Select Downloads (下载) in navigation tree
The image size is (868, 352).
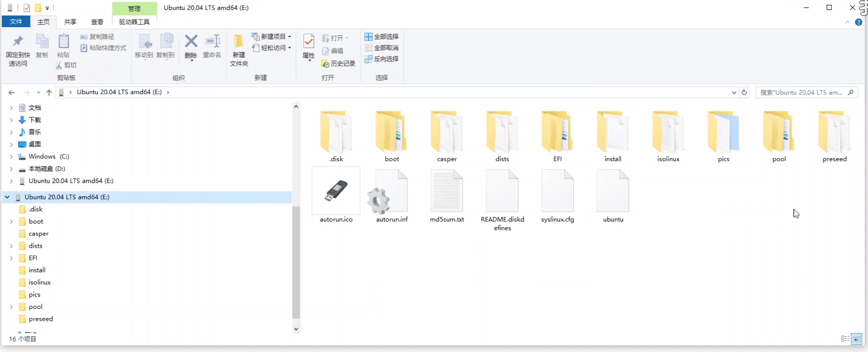(x=30, y=120)
